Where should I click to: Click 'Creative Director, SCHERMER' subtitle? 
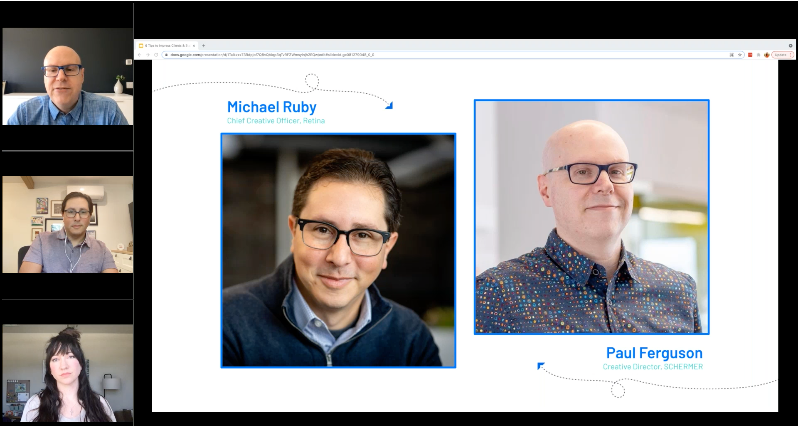(653, 366)
